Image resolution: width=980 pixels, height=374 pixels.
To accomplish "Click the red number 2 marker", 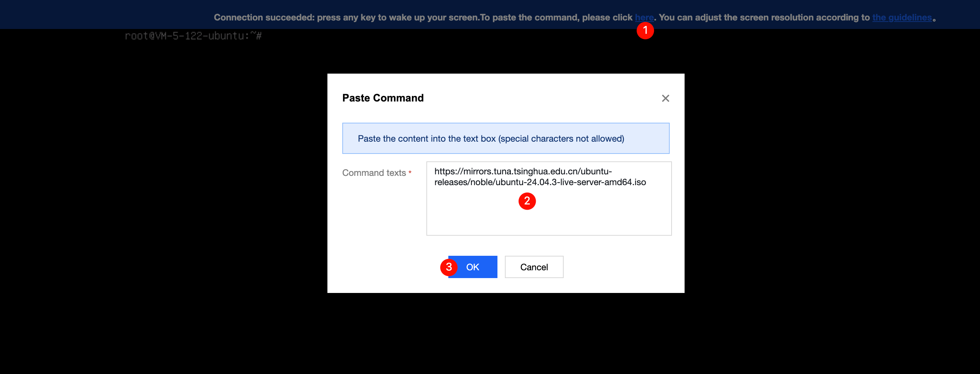I will [527, 201].
